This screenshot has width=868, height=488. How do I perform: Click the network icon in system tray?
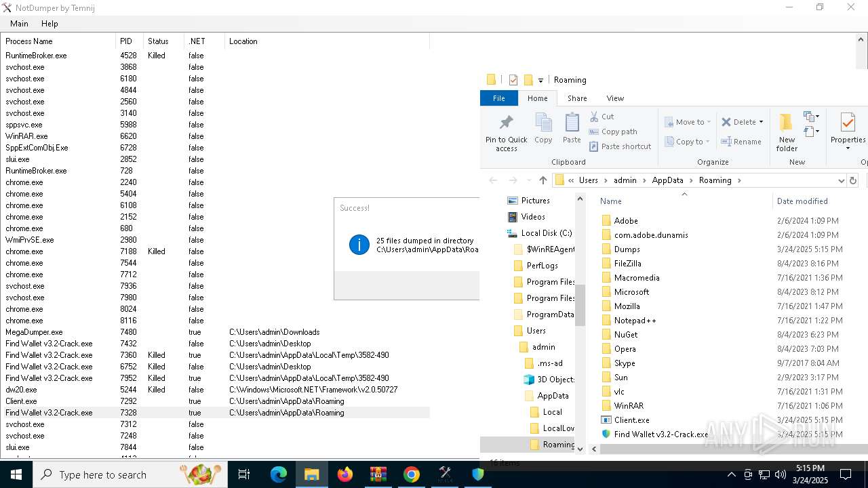click(764, 474)
